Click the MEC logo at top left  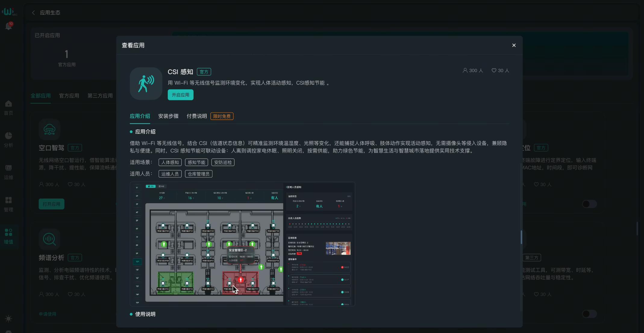(x=9, y=11)
